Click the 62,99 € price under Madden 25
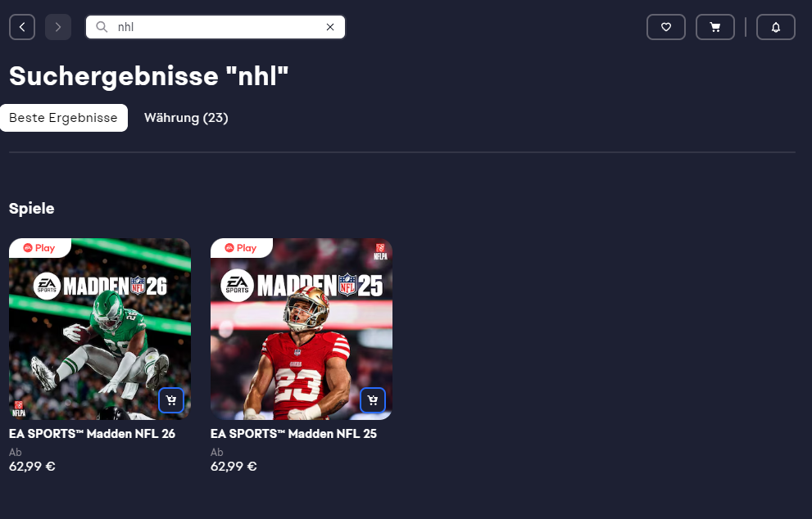The height and width of the screenshot is (519, 812). pyautogui.click(x=234, y=467)
